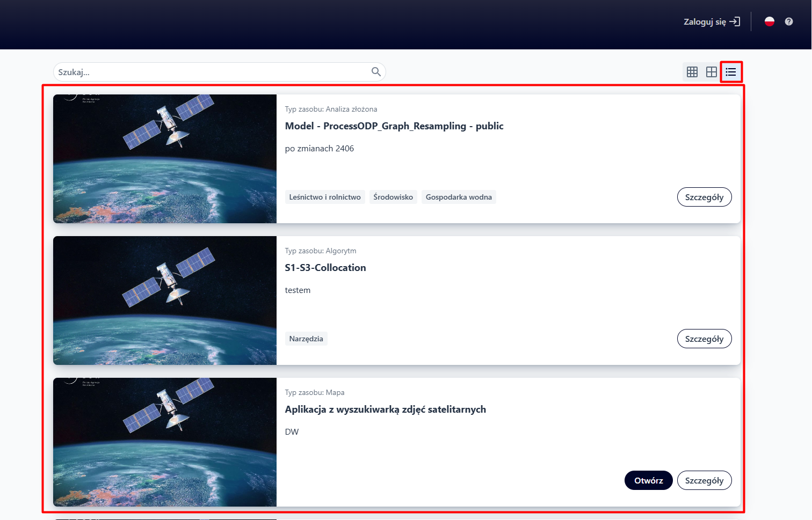The width and height of the screenshot is (812, 520).
Task: Switch to the small grid view
Action: 692,72
